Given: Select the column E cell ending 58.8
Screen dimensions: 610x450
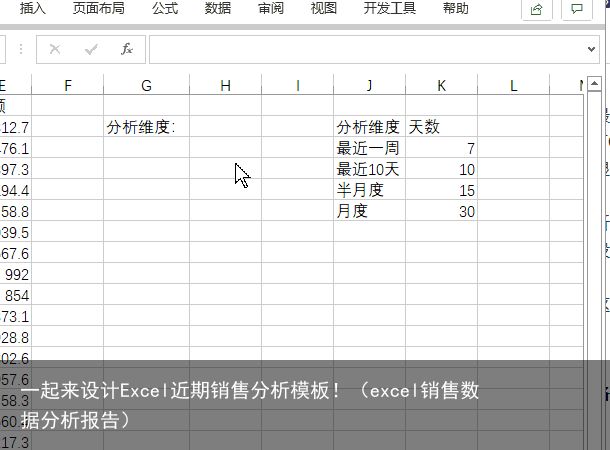Looking at the screenshot, I should [16, 211].
